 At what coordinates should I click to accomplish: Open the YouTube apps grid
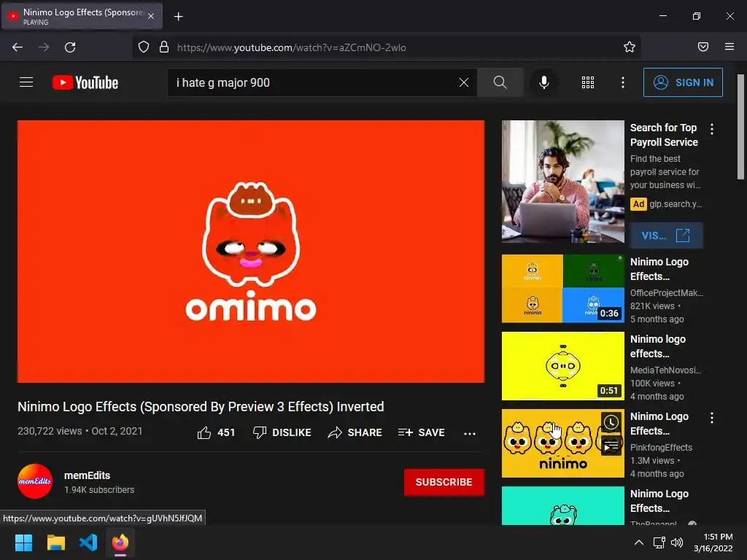(x=588, y=82)
